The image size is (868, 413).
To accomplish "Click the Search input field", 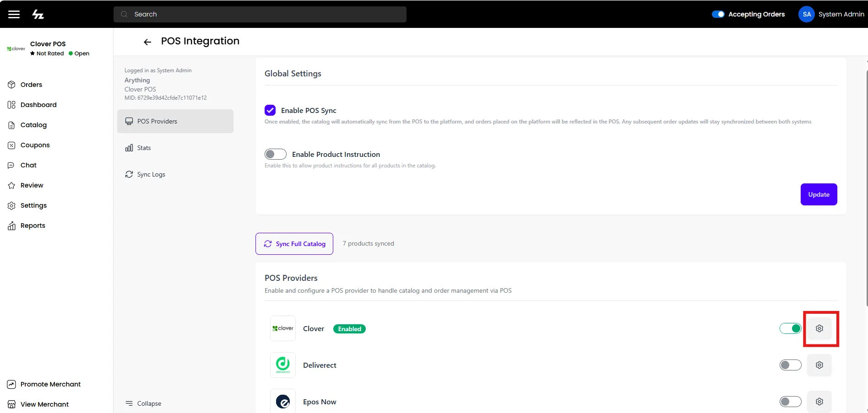I will [260, 14].
